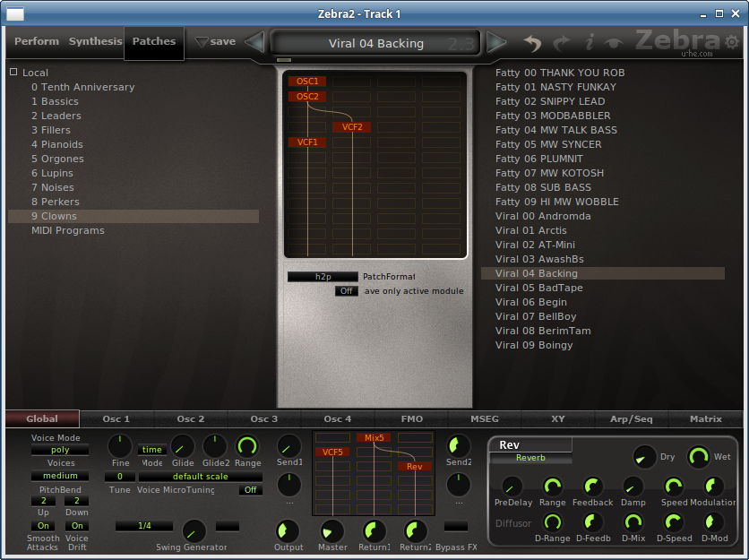Adjust the reverb Wet knob

(698, 457)
